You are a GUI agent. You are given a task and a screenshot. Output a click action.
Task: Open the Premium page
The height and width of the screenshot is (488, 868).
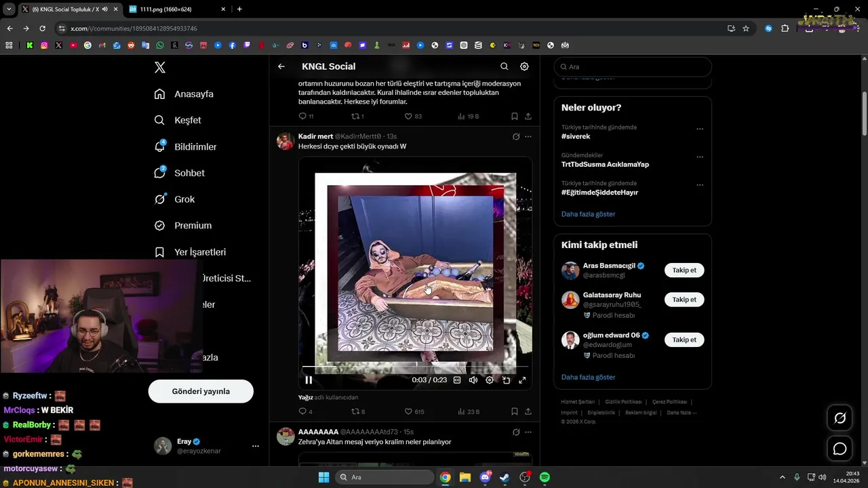(x=182, y=226)
